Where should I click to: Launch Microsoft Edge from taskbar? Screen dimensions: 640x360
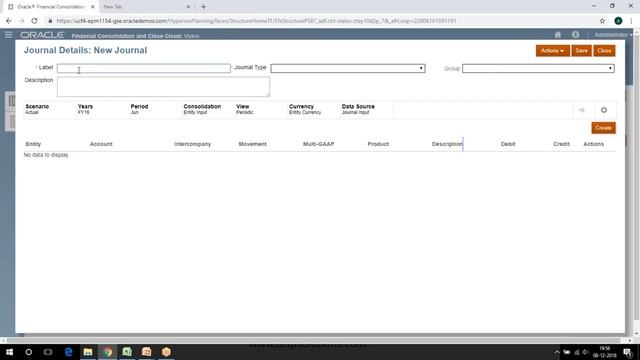point(68,352)
